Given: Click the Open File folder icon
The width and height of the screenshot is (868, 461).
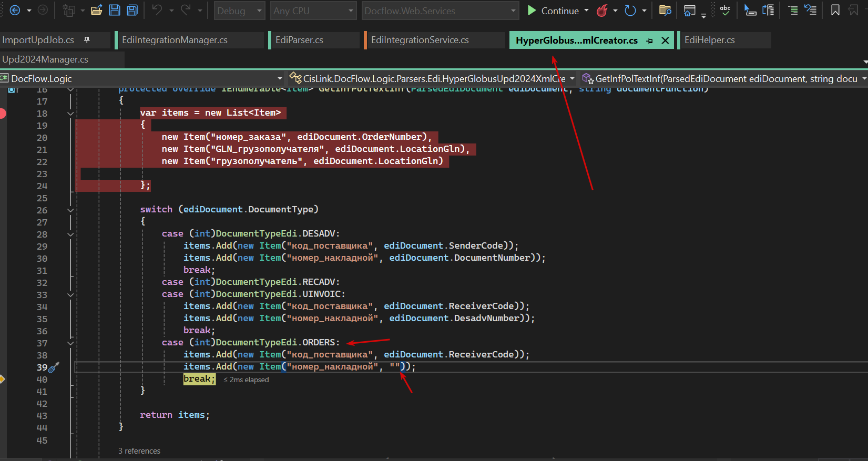Looking at the screenshot, I should (96, 11).
